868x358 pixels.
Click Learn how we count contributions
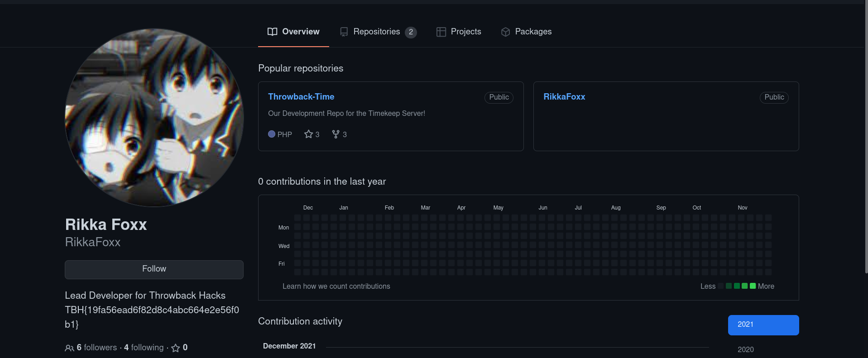pos(336,286)
